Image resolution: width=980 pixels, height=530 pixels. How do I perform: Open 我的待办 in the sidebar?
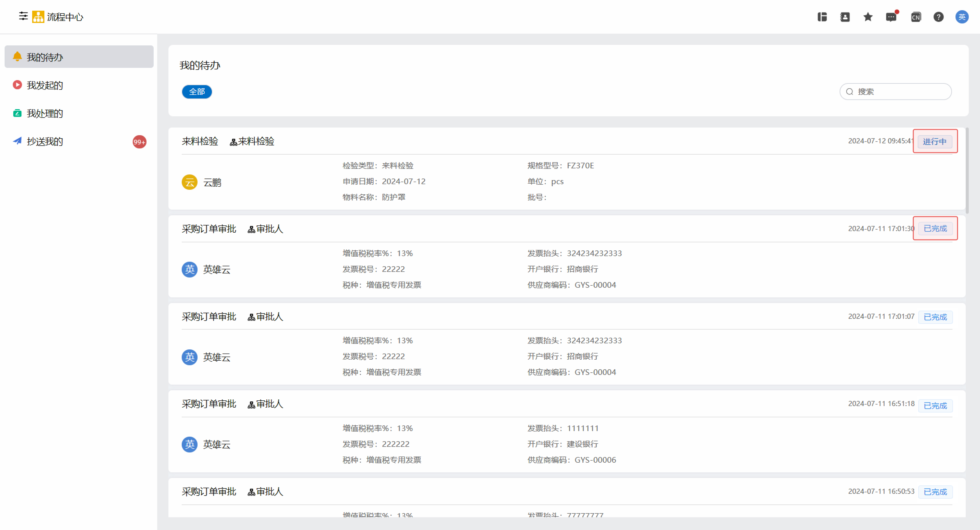coord(79,57)
